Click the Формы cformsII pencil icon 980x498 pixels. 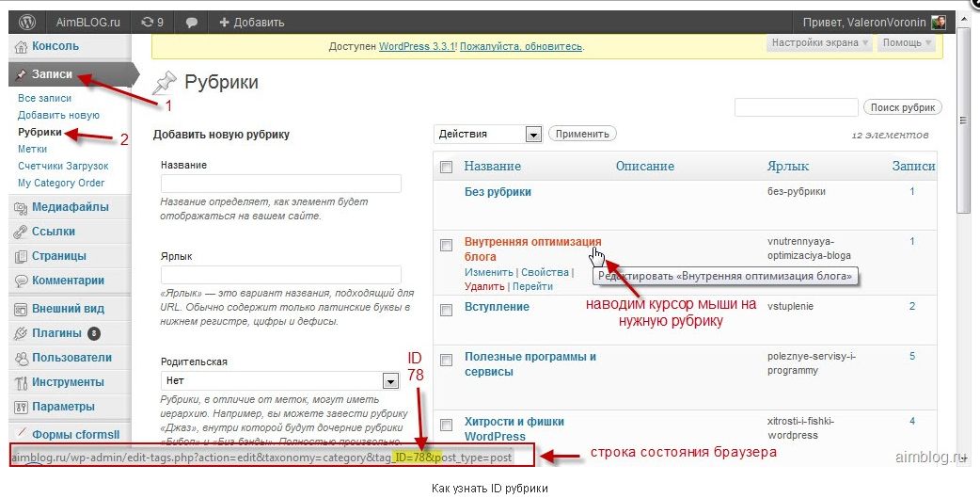pyautogui.click(x=21, y=432)
